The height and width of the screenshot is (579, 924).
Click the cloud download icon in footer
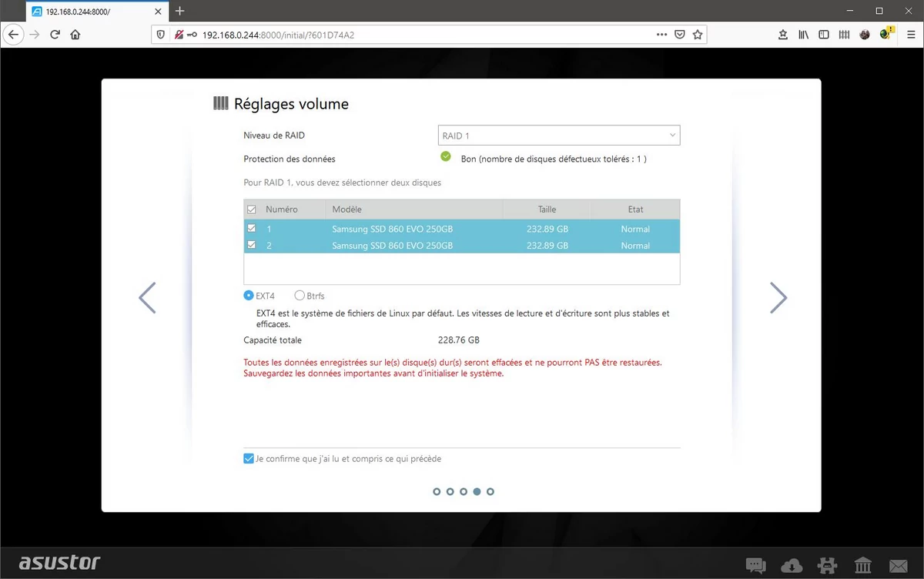[x=792, y=566]
